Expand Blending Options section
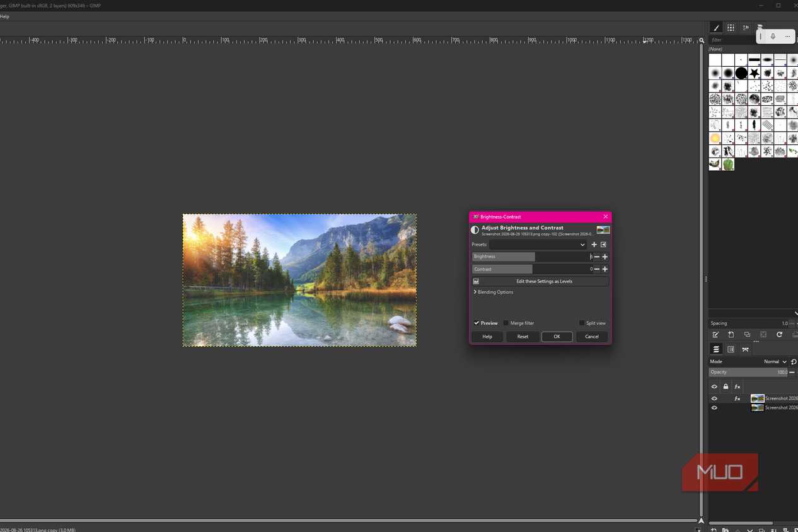Viewport: 798px width, 532px height. 494,292
